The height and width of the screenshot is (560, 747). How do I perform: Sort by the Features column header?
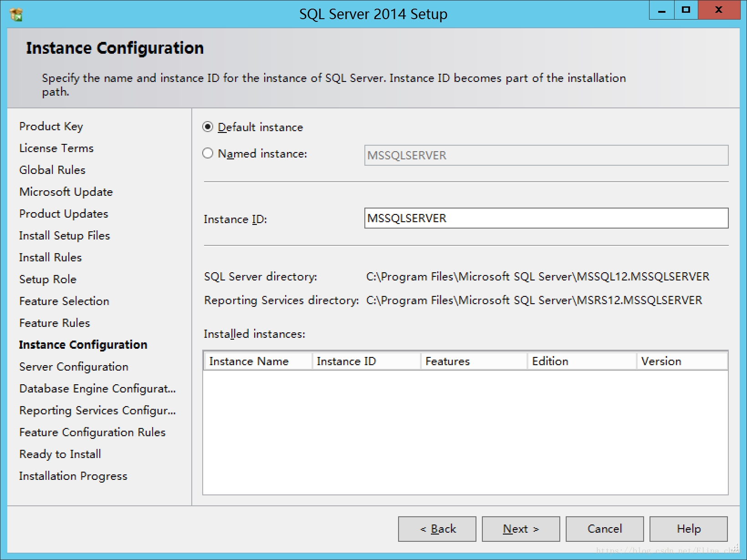click(x=474, y=361)
